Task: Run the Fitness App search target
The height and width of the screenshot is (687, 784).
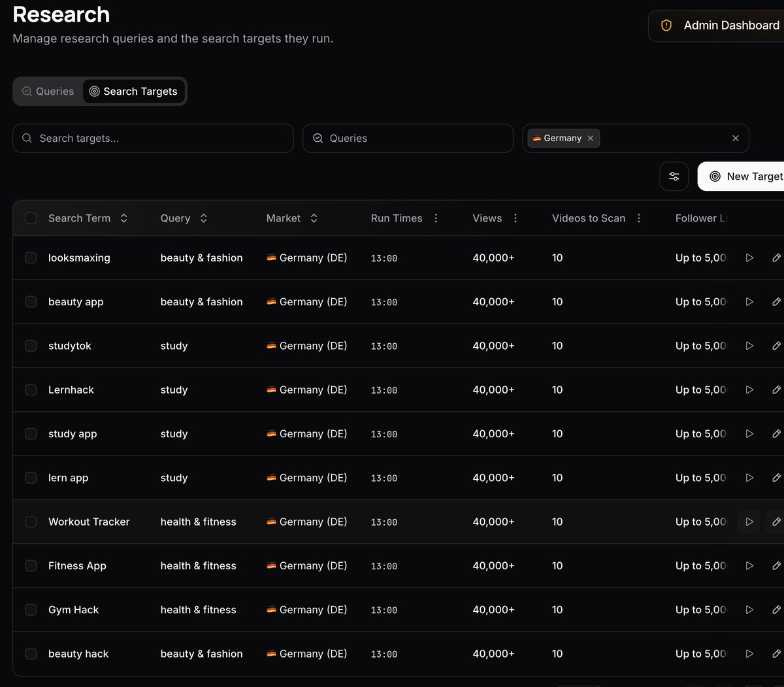Action: click(749, 566)
